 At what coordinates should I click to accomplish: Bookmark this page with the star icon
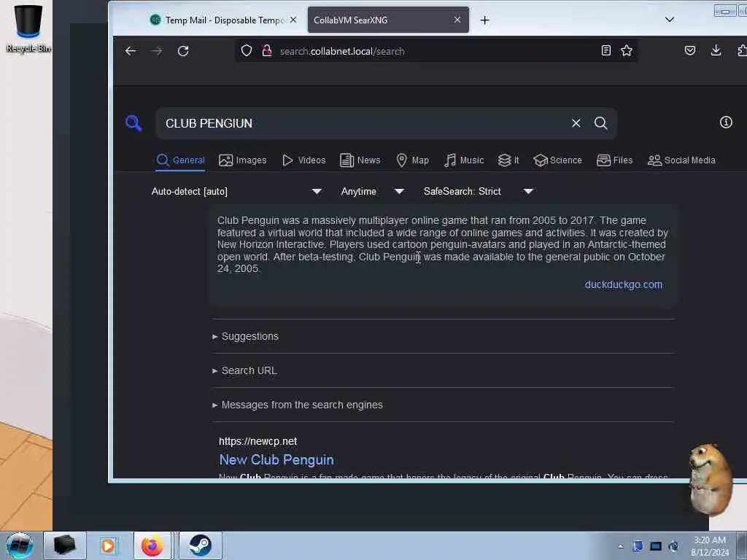pos(627,50)
